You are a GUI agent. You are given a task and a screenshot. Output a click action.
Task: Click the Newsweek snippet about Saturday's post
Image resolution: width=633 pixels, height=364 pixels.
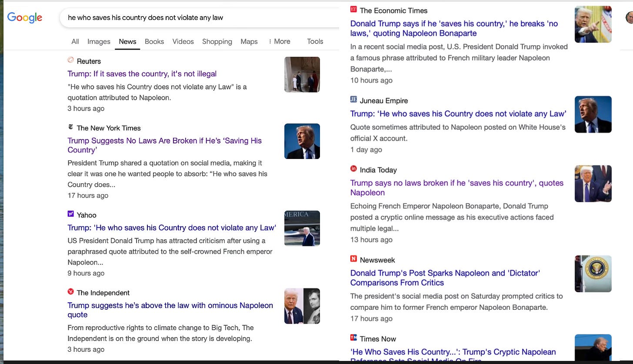coord(456,301)
